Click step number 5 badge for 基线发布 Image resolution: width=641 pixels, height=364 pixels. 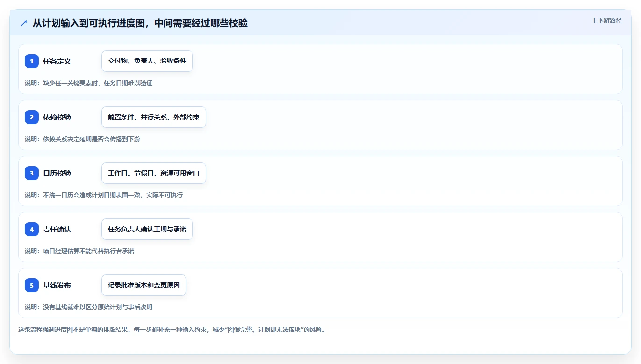pos(32,285)
